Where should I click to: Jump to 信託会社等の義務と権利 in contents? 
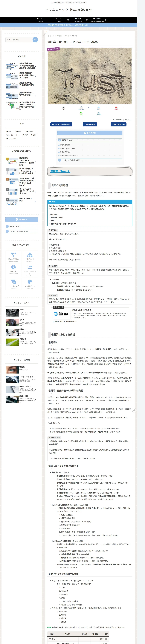point(68,156)
